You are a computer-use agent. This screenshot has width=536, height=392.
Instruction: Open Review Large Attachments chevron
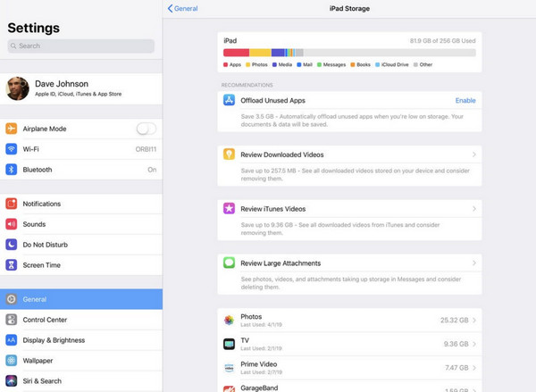pyautogui.click(x=474, y=263)
